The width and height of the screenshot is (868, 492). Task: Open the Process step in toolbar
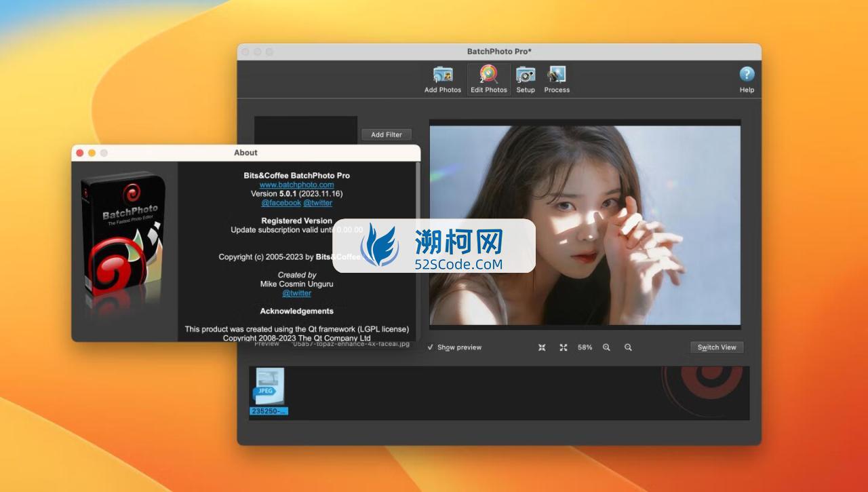[x=557, y=79]
